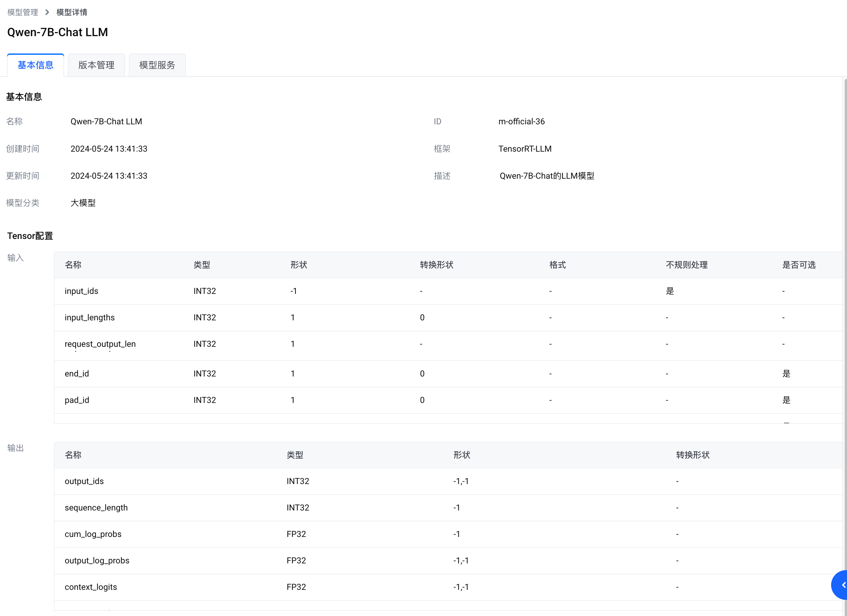847x616 pixels.
Task: Click the description Qwen-7B-Chat的LLM模型
Action: click(x=547, y=176)
